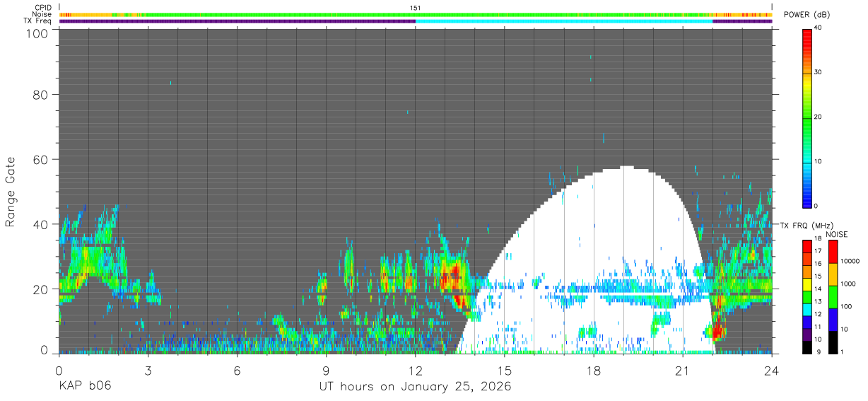Click the Noise row label

coord(42,14)
